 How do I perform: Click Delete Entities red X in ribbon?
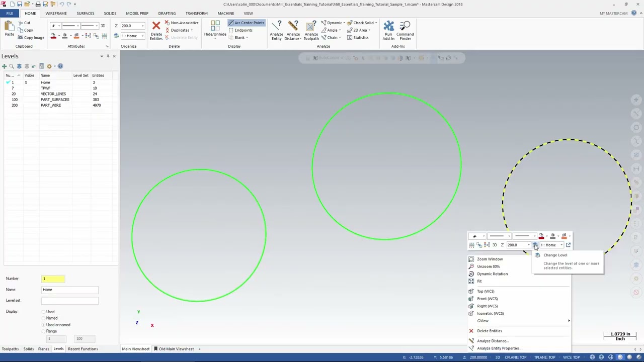tap(156, 26)
